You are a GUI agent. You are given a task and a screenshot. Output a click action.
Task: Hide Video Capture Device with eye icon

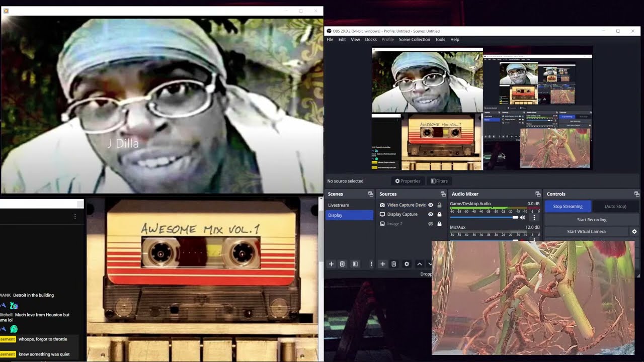(430, 205)
